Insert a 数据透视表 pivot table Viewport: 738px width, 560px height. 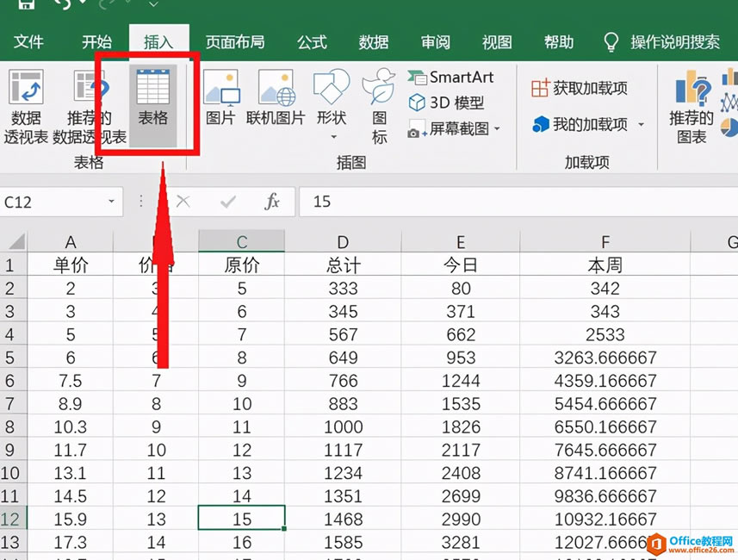[26, 107]
